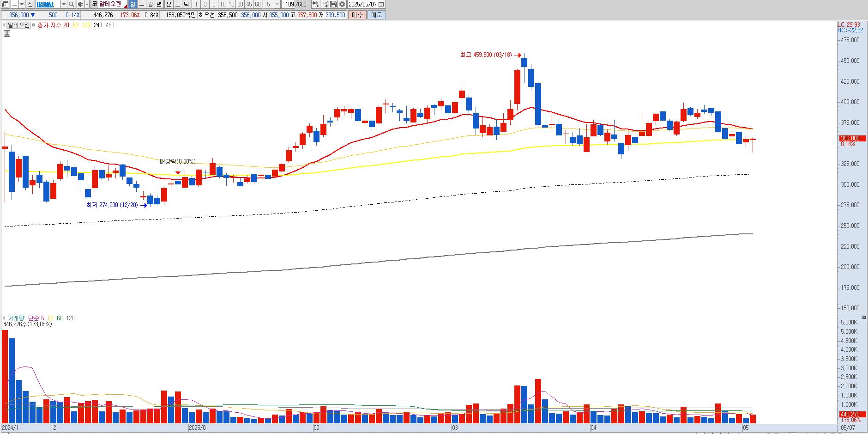Click the date field 2025/05/07
The width and height of the screenshot is (868, 434).
(x=363, y=4)
